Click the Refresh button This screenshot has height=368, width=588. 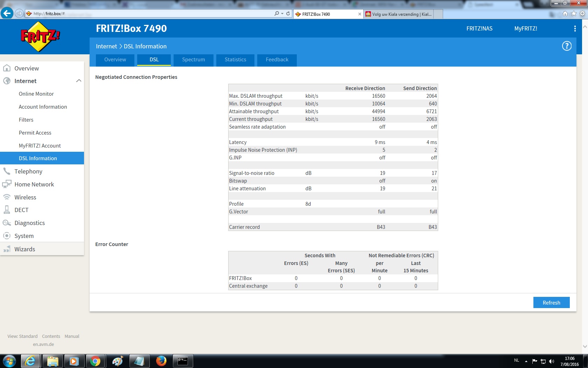point(551,302)
